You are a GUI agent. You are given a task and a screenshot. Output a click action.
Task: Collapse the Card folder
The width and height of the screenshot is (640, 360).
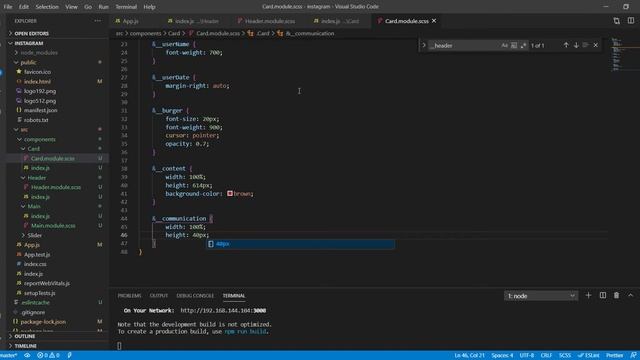[x=33, y=149]
